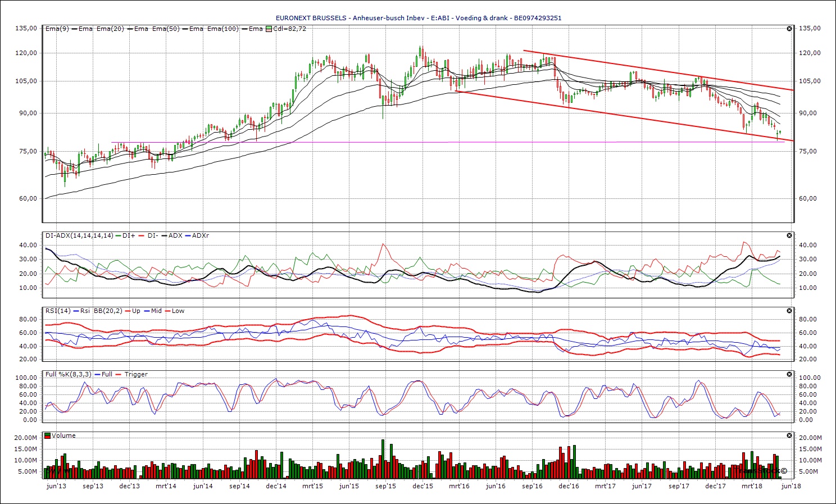
Task: Click the mrt'18 date axis label
Action: 752,486
